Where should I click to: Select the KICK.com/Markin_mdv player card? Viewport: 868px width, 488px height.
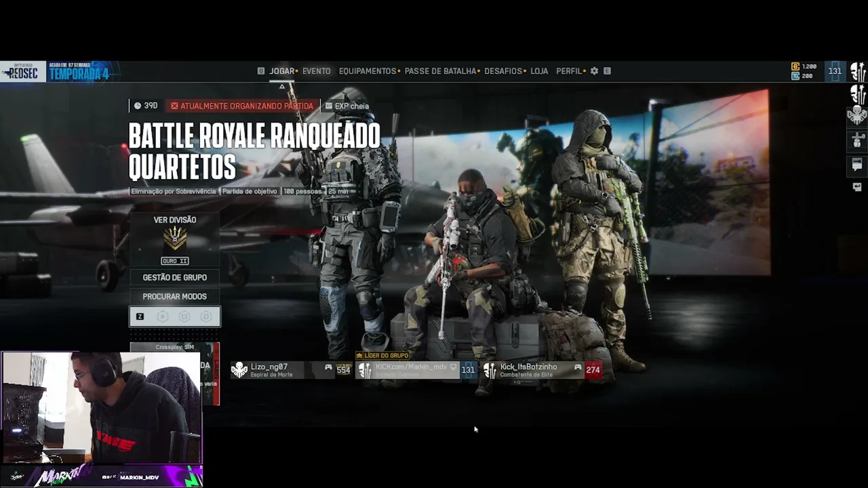(x=416, y=370)
